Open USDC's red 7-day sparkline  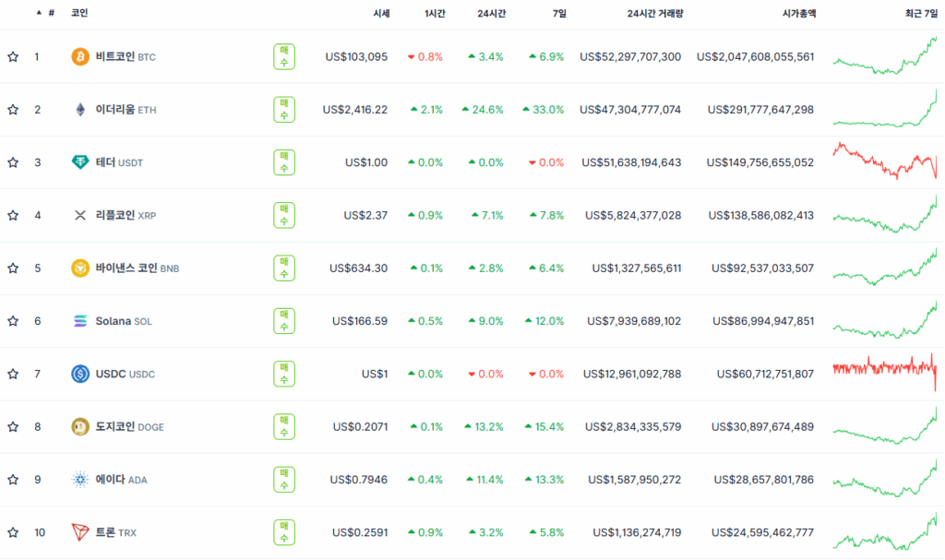(885, 373)
